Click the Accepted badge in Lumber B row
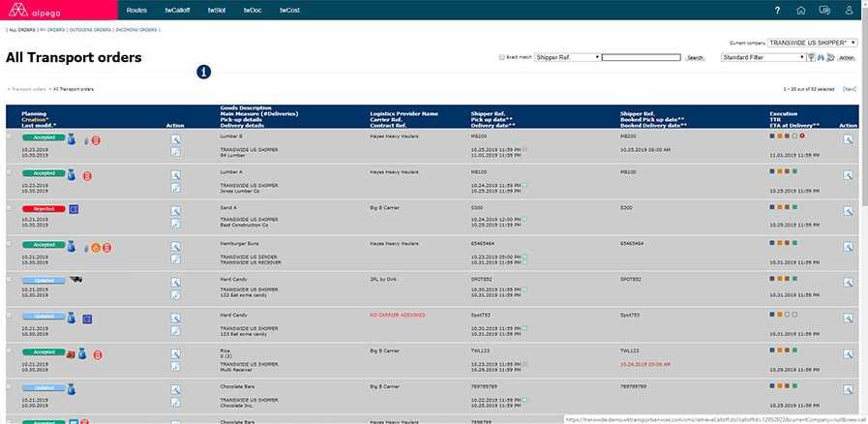Screen dimensions: 868x424 44,137
